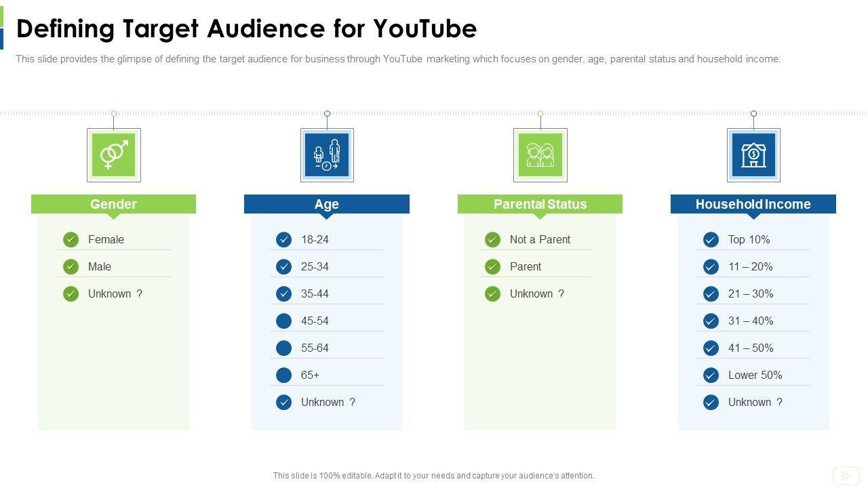Click the Household Income header banner
This screenshot has height=488, width=868.
click(753, 204)
